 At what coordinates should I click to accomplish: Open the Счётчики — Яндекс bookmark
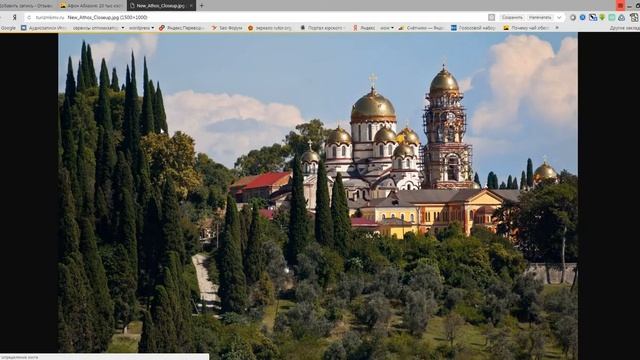point(422,28)
